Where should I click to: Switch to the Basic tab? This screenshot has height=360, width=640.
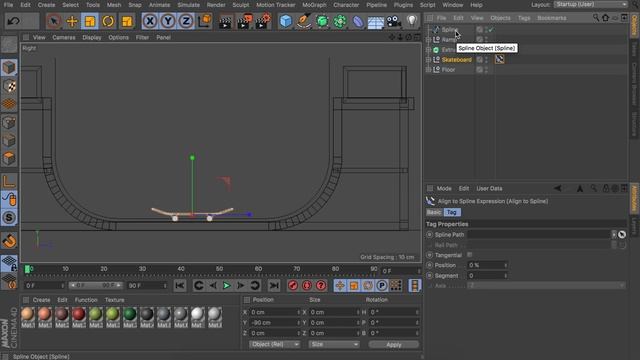[434, 212]
